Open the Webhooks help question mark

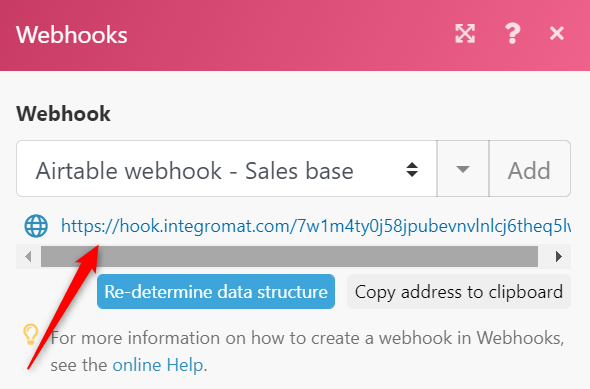[512, 34]
